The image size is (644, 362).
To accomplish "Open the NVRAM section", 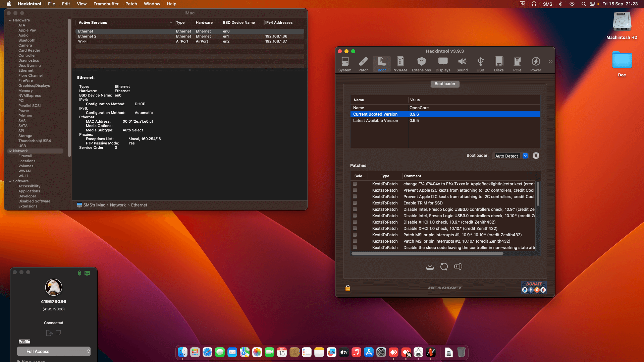I will click(400, 64).
